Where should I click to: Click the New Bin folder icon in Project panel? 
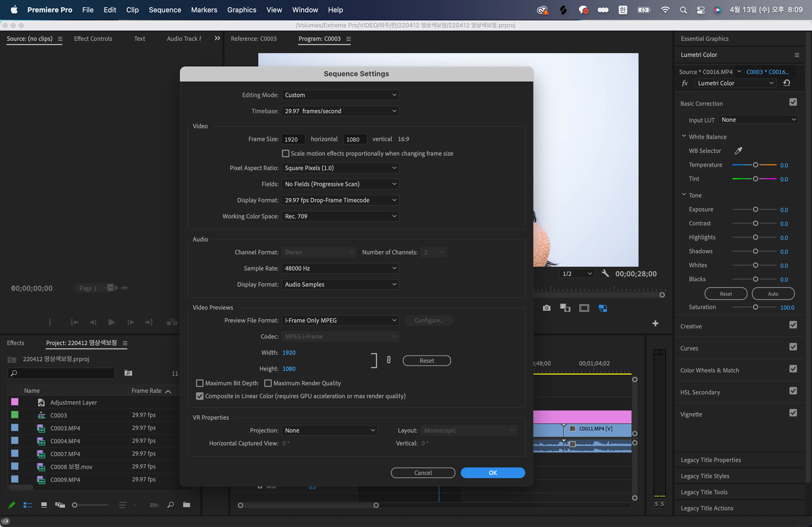[x=186, y=505]
